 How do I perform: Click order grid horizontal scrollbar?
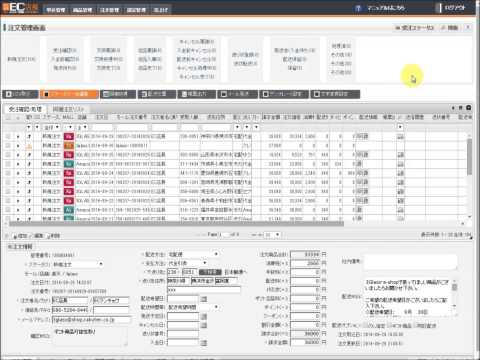click(x=176, y=224)
